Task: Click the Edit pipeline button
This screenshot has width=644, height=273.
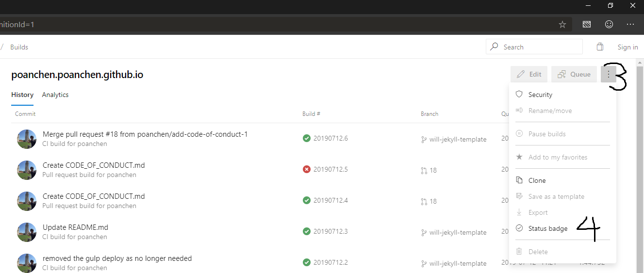Action: [x=529, y=74]
